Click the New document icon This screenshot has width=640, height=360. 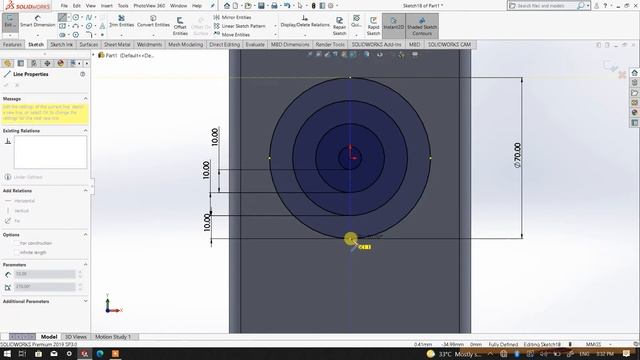tap(236, 6)
